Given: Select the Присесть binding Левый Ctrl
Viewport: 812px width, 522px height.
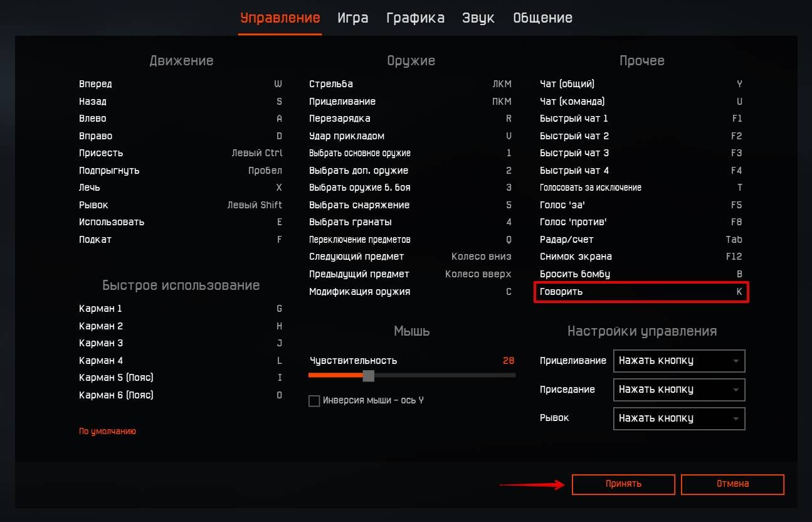Looking at the screenshot, I should (257, 153).
